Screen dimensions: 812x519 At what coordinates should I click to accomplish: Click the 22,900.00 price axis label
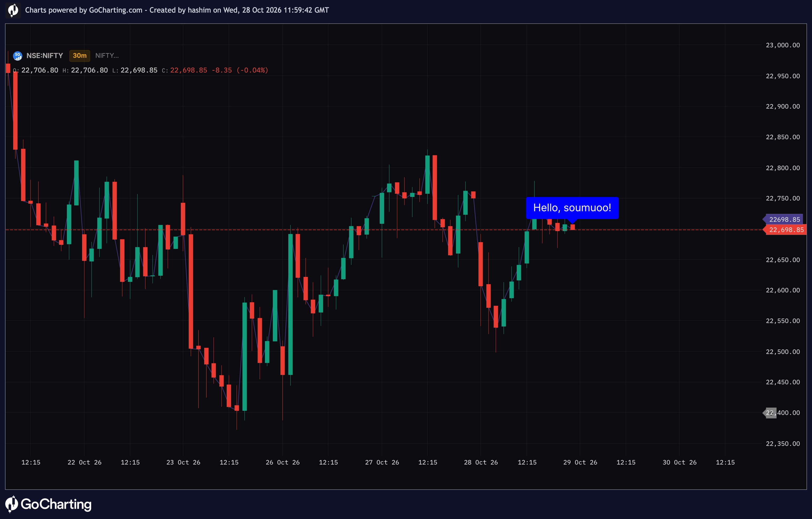point(783,106)
